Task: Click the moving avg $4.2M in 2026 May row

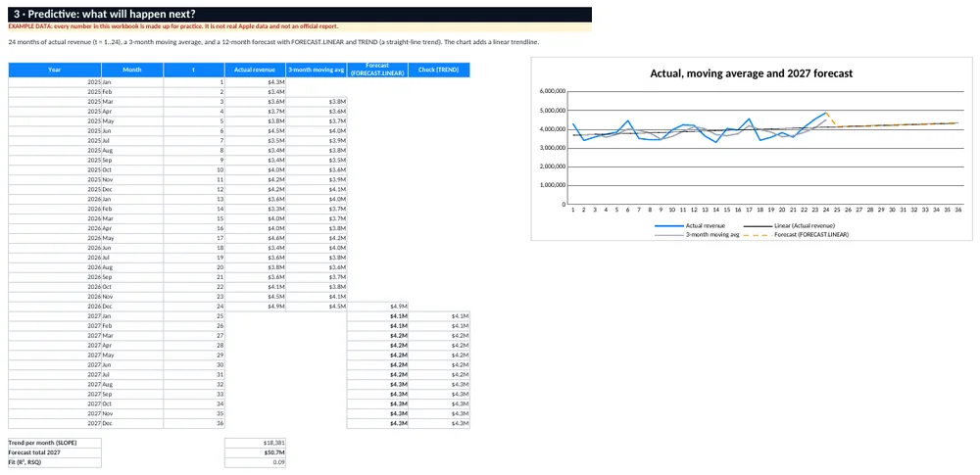Action: click(317, 237)
